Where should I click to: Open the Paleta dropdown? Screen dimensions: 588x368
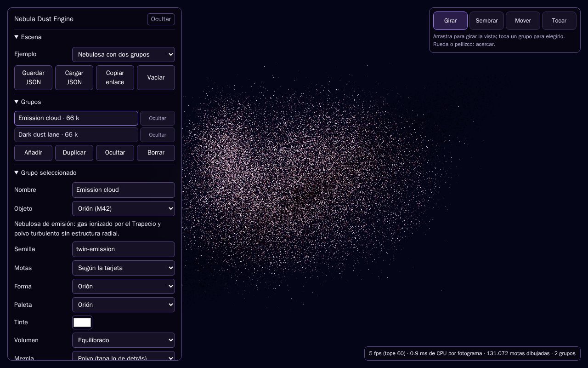coord(124,305)
